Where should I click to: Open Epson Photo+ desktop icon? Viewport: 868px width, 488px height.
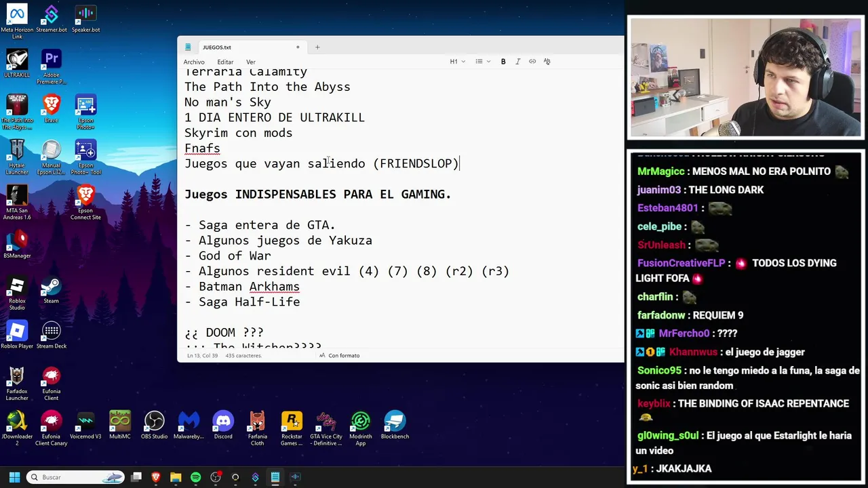point(85,112)
